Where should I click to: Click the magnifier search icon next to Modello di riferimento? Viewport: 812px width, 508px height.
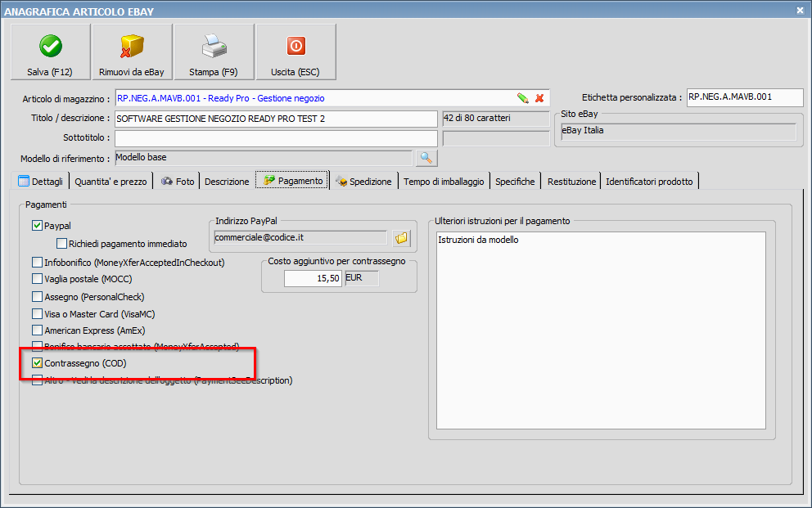click(426, 158)
